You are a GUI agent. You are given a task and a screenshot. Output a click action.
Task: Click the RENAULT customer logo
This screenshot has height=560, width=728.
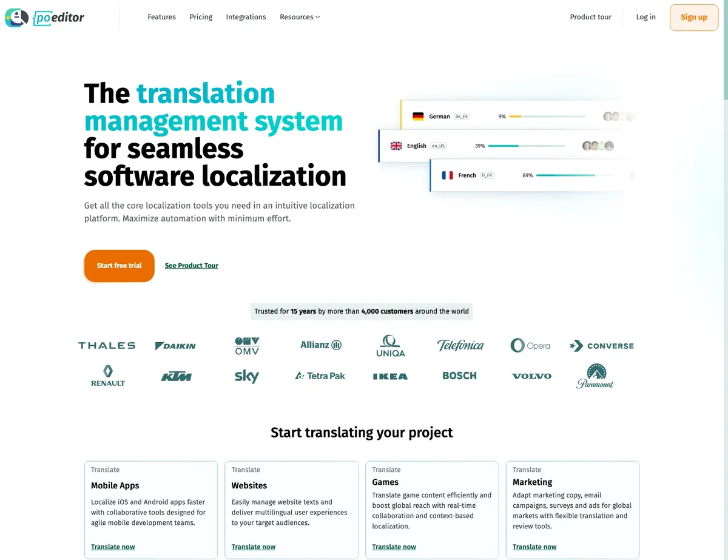tap(108, 376)
